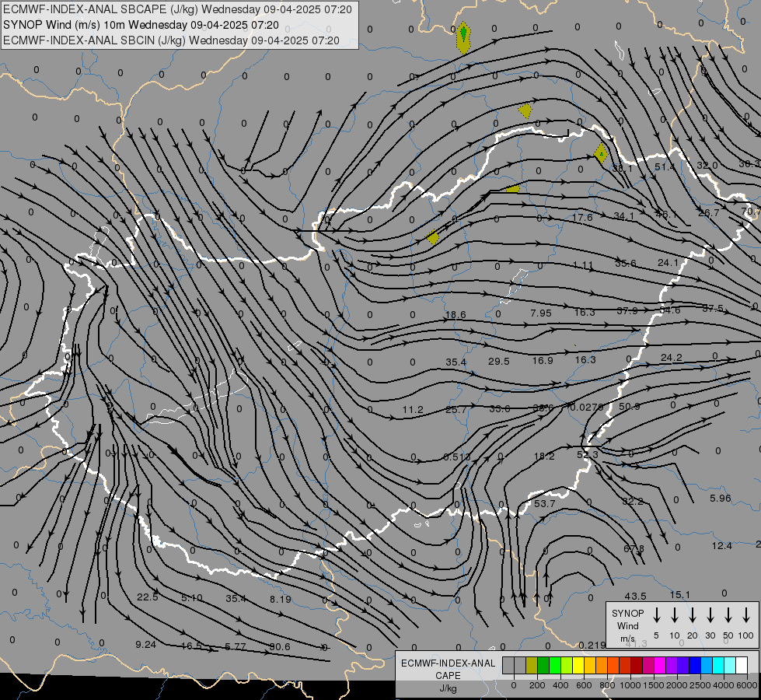Click the 5 m/s wind arrow in SYNOP legend
This screenshot has height=700, width=761.
coord(656,615)
